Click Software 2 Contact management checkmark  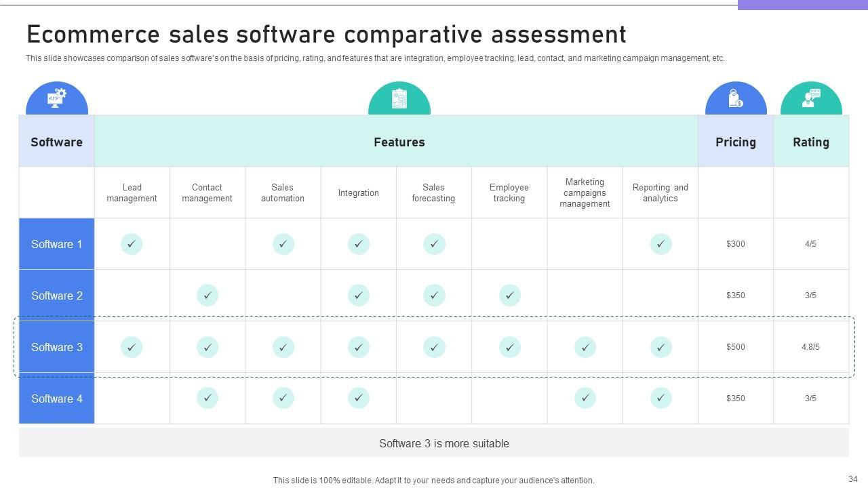point(208,296)
